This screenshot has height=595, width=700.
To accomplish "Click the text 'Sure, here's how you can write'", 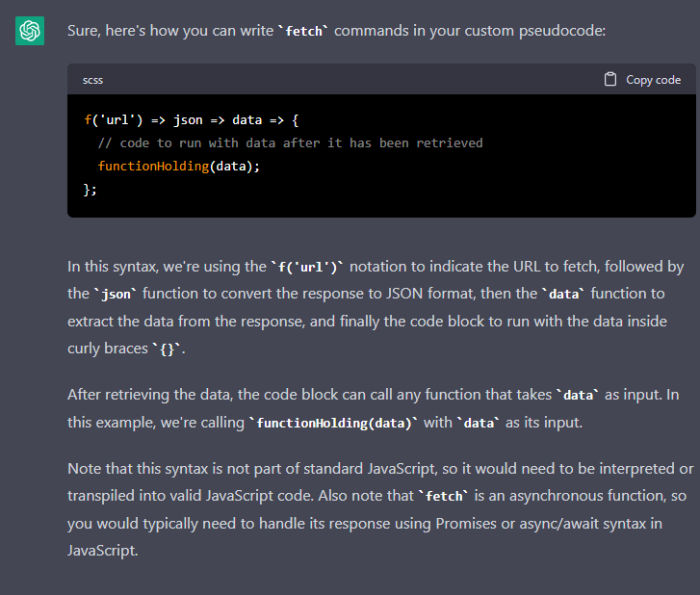I will click(170, 31).
